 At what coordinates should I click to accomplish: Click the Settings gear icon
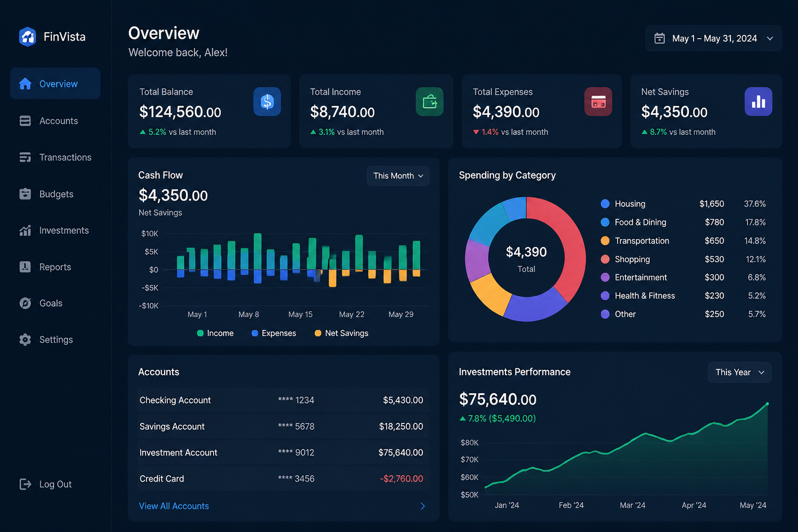[x=25, y=339]
